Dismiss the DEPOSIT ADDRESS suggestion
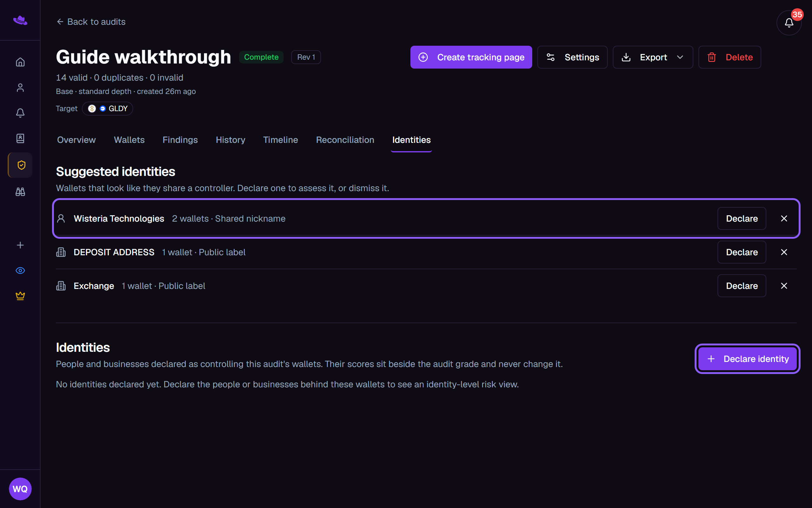Image resolution: width=812 pixels, height=508 pixels. (784, 252)
